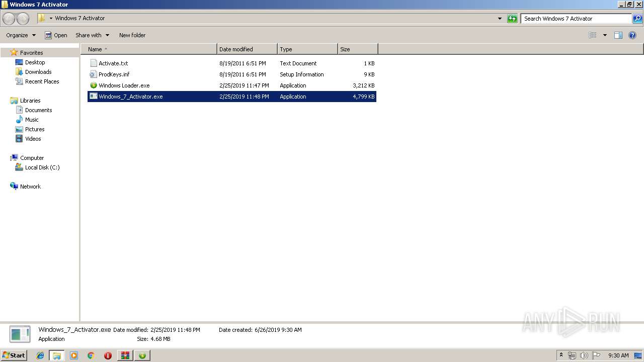Viewport: 644px width, 362px height.
Task: Select the Windows_7_Activator.exe file icon
Action: pyautogui.click(x=93, y=97)
